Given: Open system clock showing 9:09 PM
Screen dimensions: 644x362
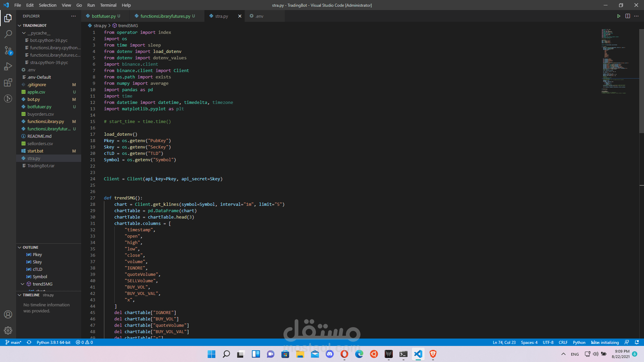Looking at the screenshot, I should (x=621, y=354).
